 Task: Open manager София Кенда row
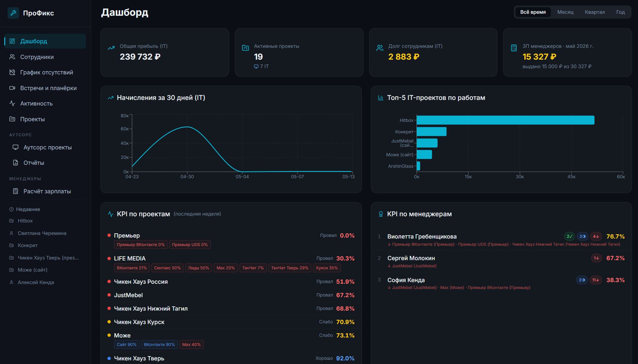point(501,283)
